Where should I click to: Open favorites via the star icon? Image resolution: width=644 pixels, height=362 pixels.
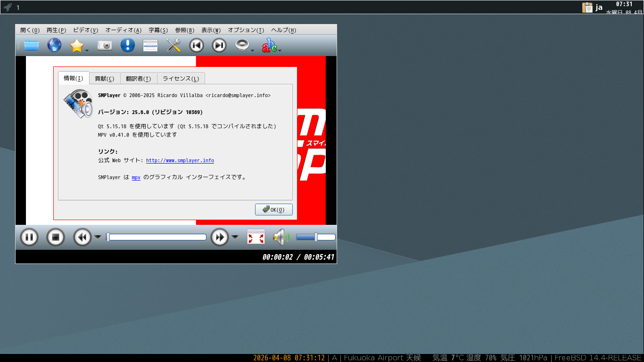[x=77, y=45]
